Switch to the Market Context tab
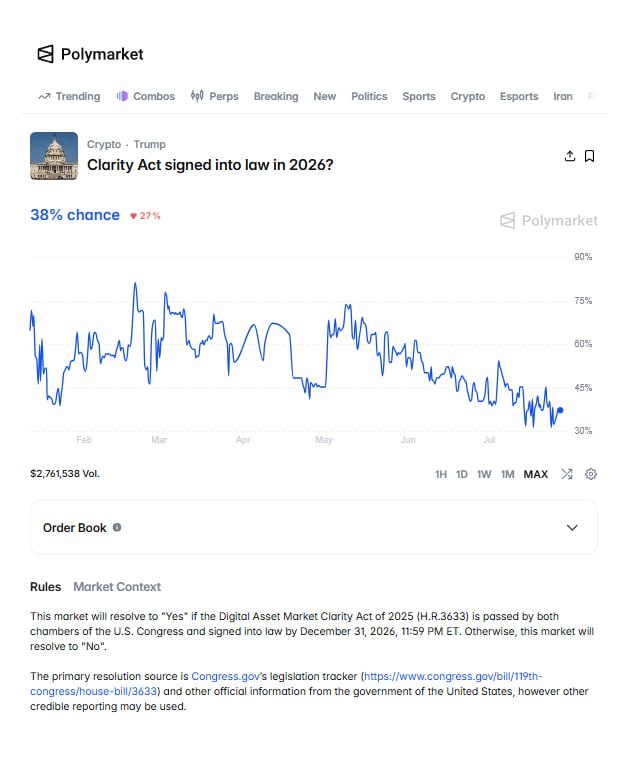This screenshot has height=762, width=623. [x=117, y=587]
